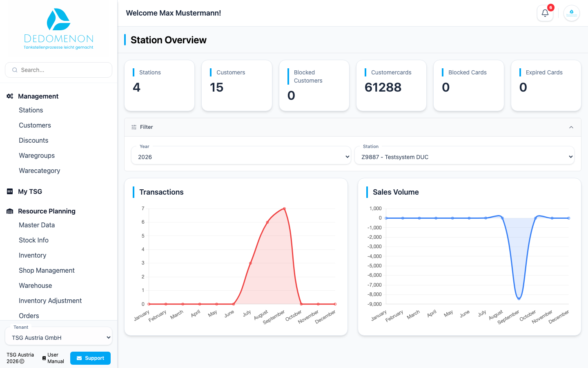
Task: Open Stations in sidebar
Action: [x=31, y=110]
